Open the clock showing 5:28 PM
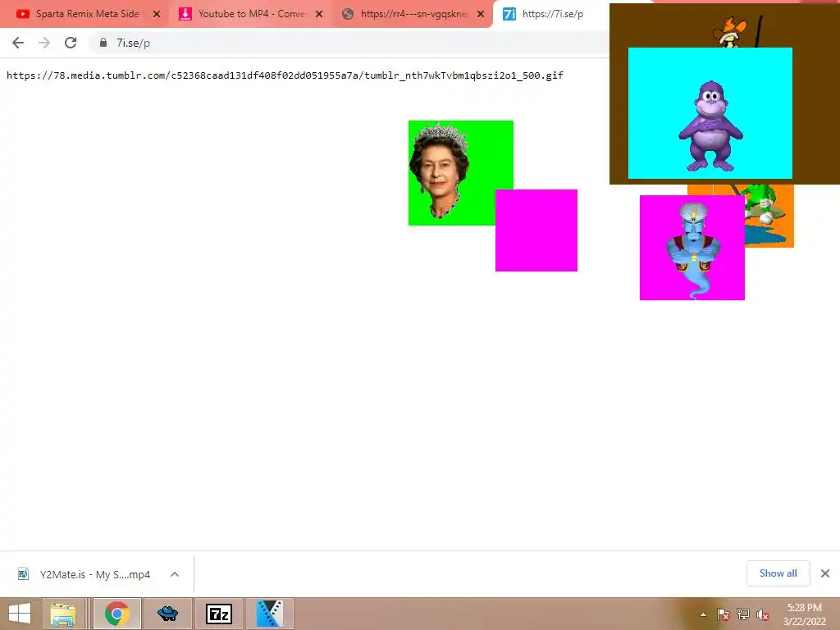 click(804, 614)
